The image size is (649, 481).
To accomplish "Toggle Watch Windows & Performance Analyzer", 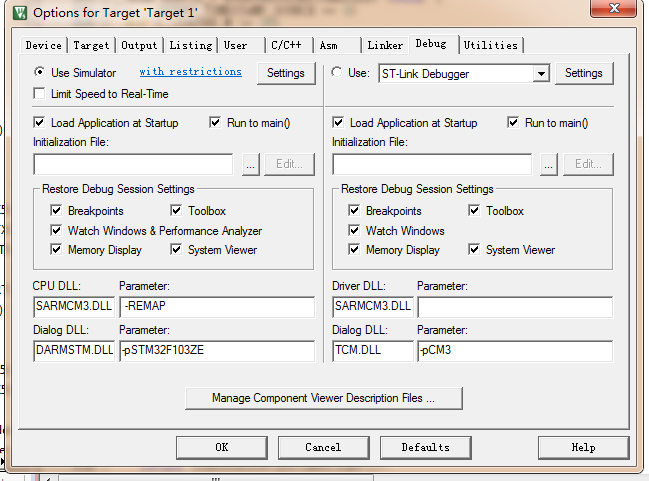I will click(56, 230).
